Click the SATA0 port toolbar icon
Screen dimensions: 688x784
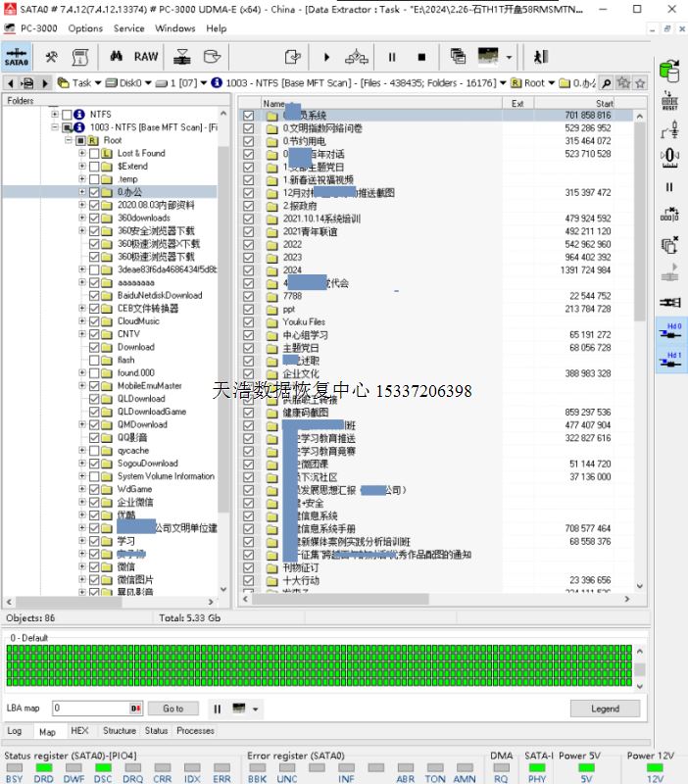click(x=17, y=57)
